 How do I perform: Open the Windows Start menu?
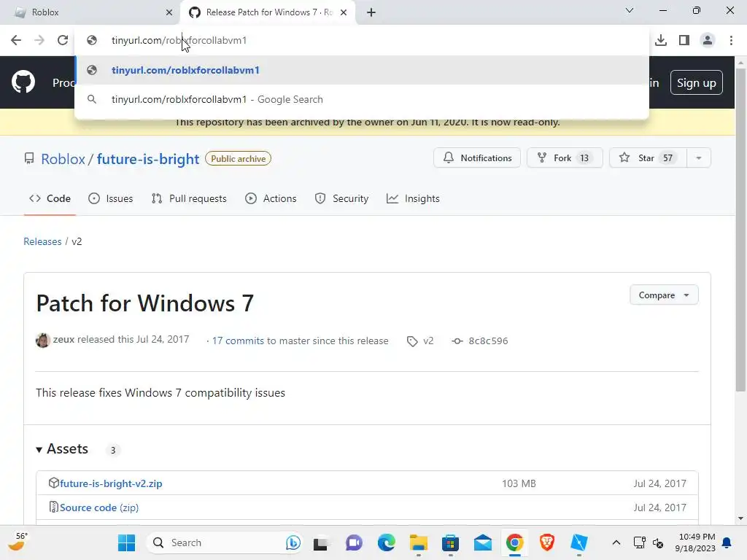point(126,542)
